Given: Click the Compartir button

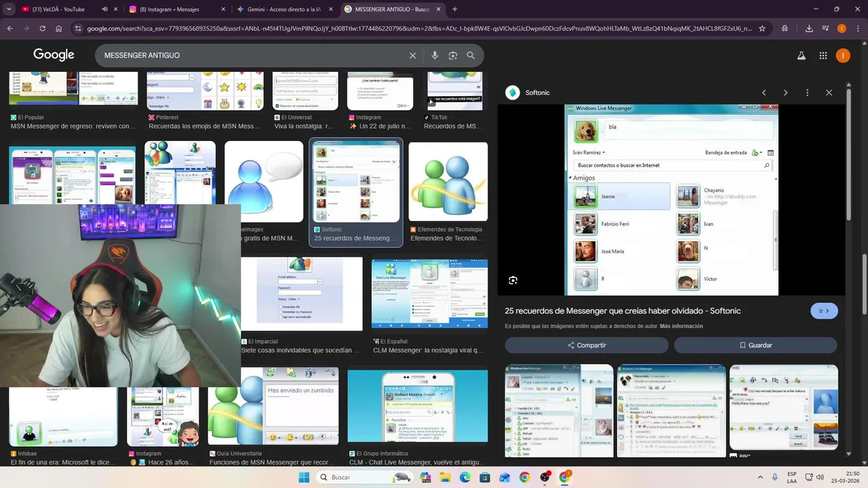Looking at the screenshot, I should coord(587,345).
